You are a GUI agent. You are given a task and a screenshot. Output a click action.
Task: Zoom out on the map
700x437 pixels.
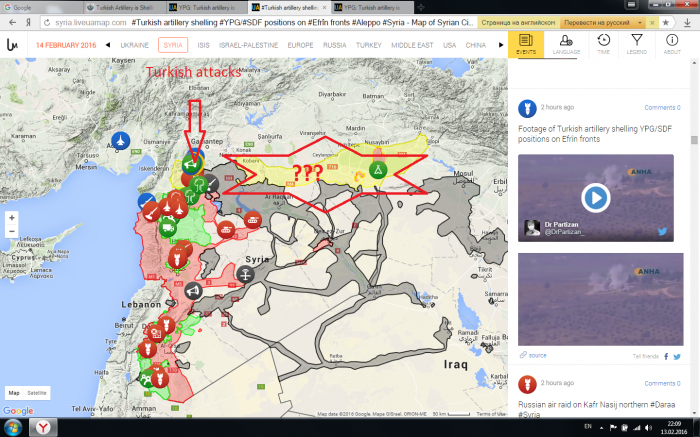[12, 231]
